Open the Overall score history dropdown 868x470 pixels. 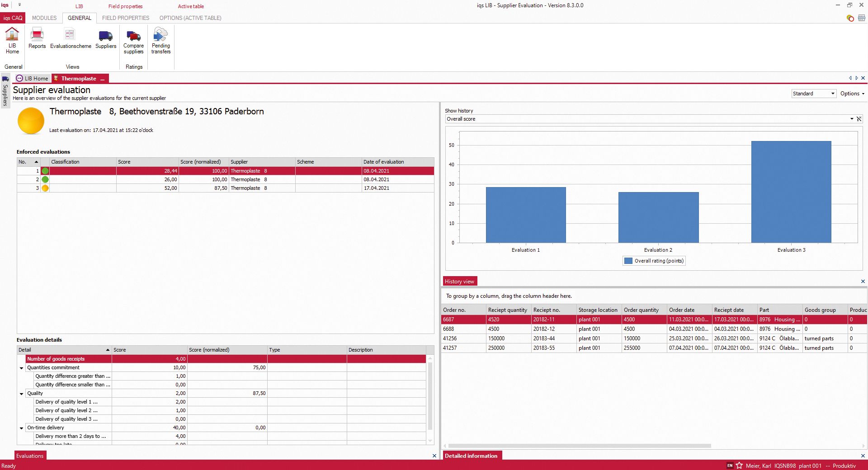(852, 119)
